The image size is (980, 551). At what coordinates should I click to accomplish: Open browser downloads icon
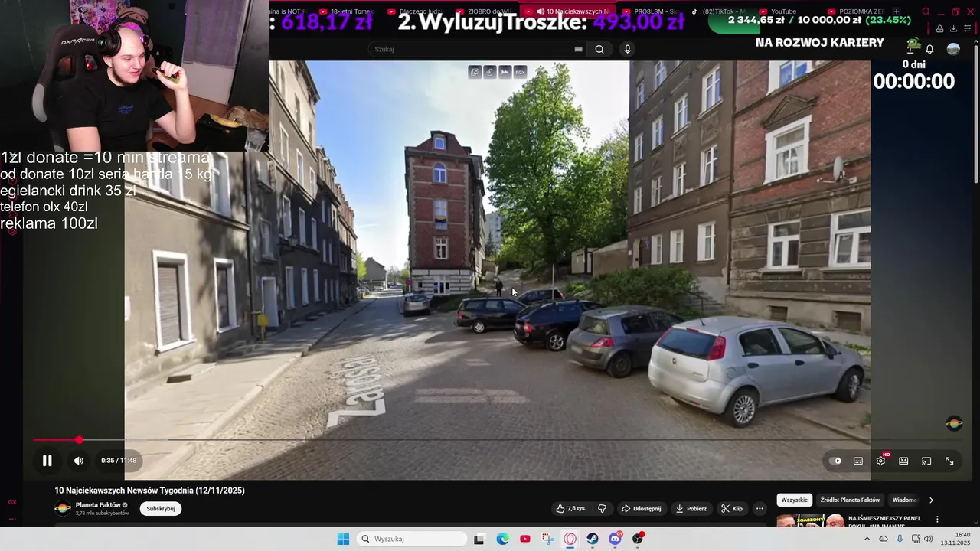(953, 29)
